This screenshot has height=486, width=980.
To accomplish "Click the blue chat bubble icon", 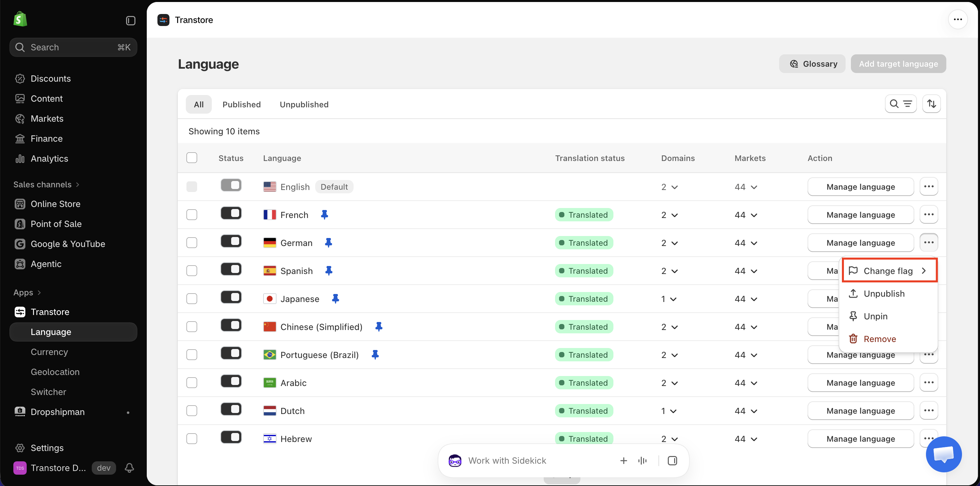I will click(944, 454).
